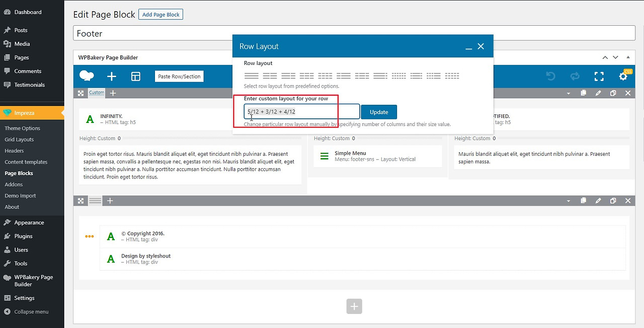Viewport: 644px width, 328px height.
Task: Click the Update button in Row Layout
Action: tap(379, 112)
